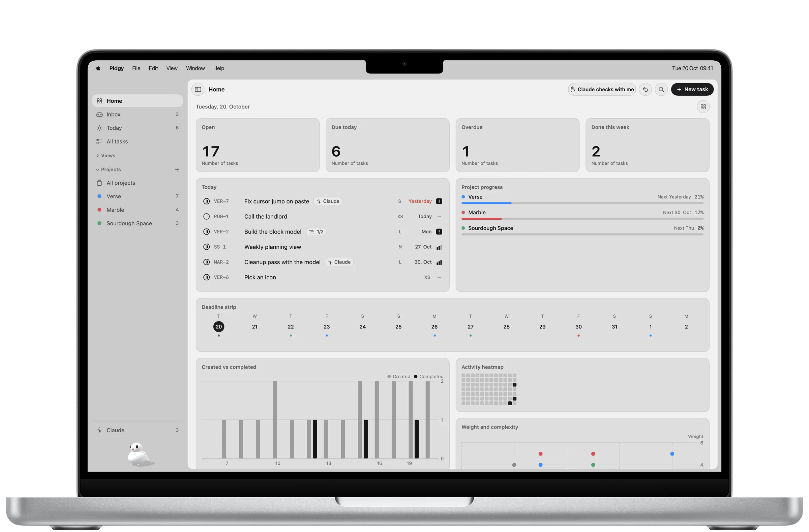Open search with the magnifier icon

point(661,89)
